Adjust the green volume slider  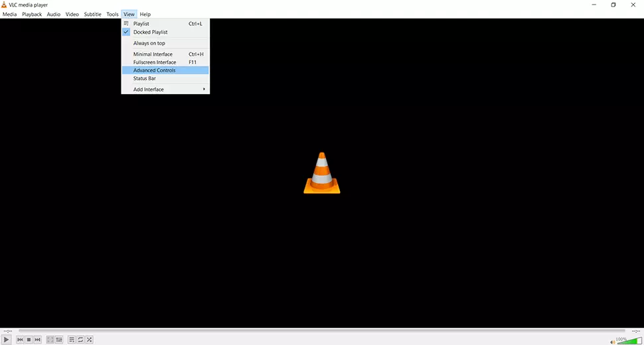click(629, 340)
